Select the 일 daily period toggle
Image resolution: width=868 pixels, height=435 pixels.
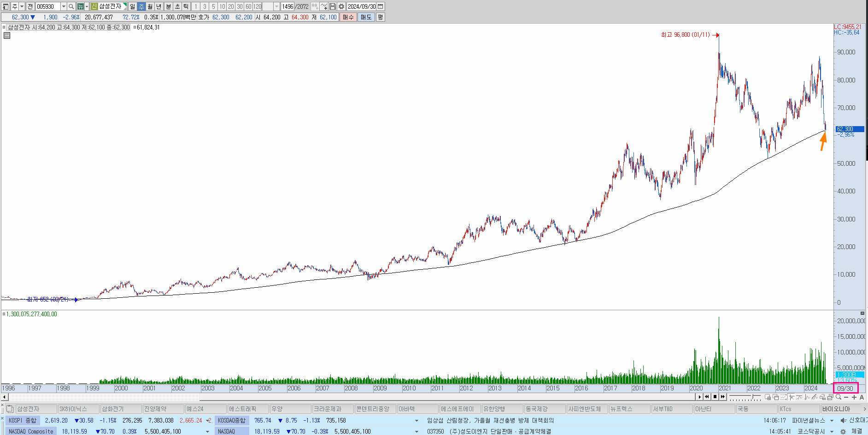click(133, 6)
